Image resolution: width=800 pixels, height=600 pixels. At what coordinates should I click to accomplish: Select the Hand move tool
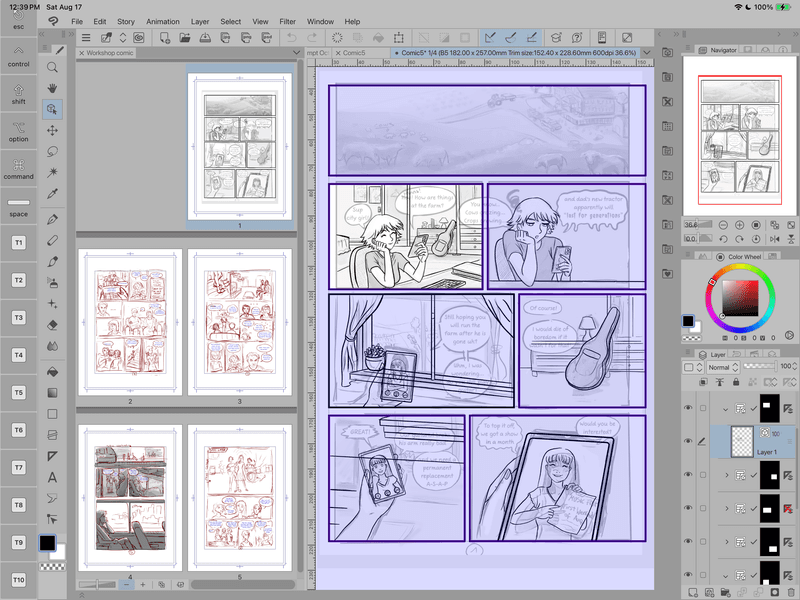(52, 87)
